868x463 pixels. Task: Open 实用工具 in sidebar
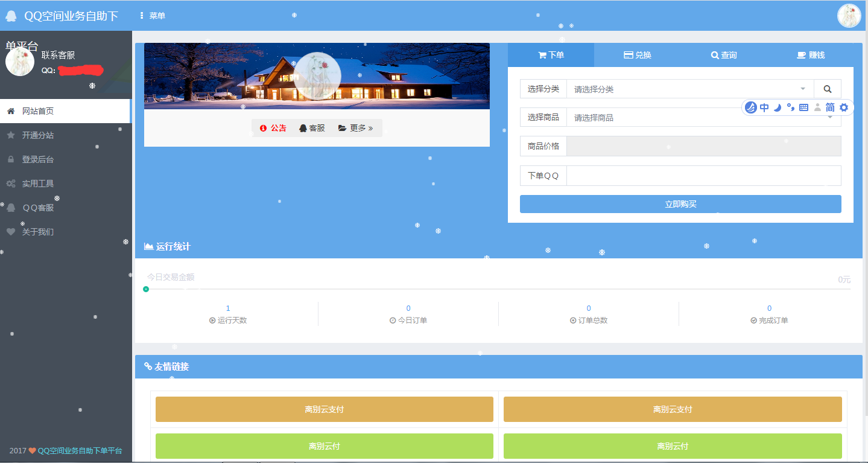pos(66,184)
